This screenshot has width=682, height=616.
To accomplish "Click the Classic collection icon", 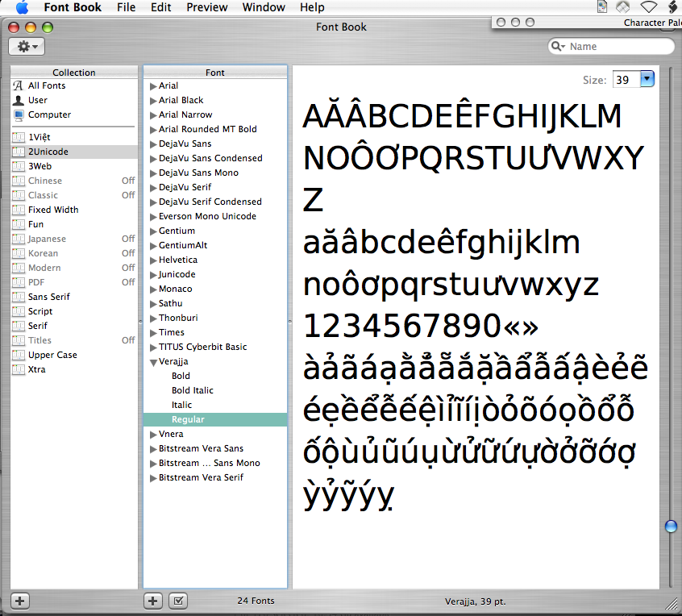I will pyautogui.click(x=19, y=195).
